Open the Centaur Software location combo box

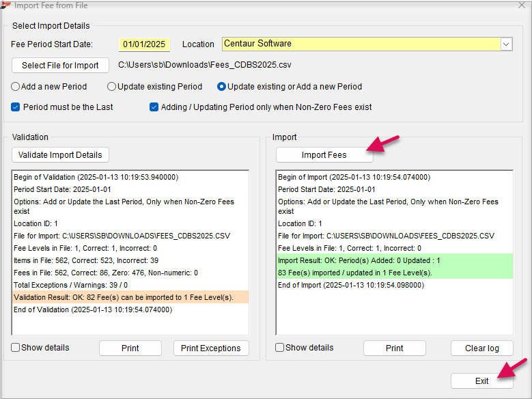pos(367,44)
